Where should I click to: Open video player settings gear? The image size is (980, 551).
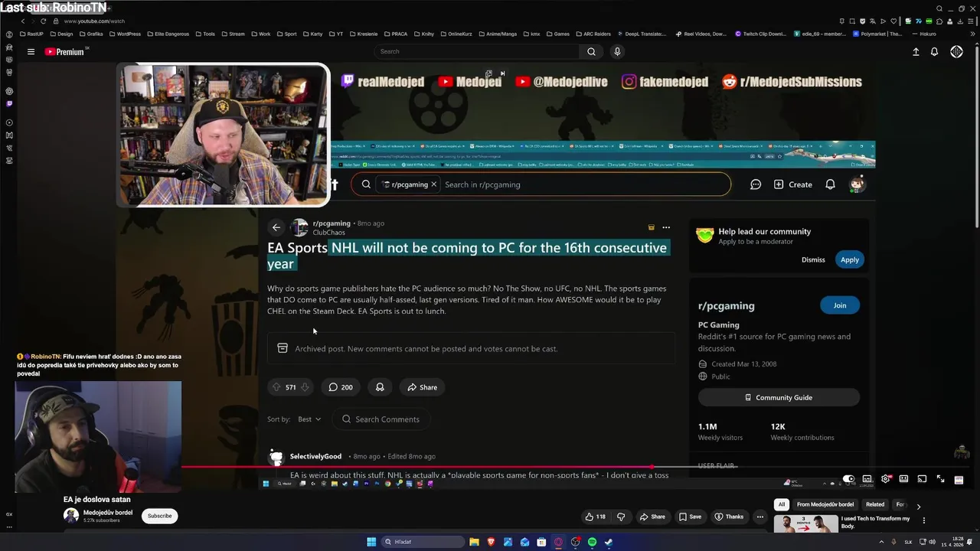pos(886,479)
